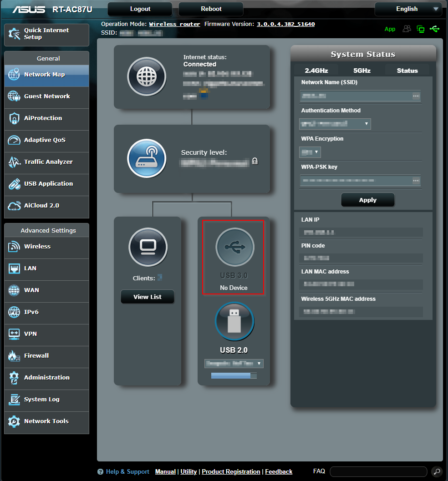This screenshot has height=481, width=448.
Task: Open the Wireless router operation mode link
Action: (174, 24)
